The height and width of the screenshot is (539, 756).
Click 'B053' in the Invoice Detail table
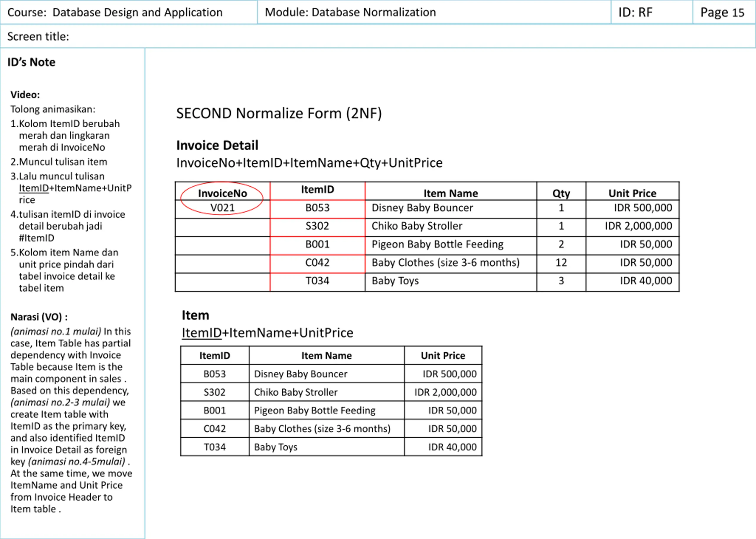tap(317, 208)
